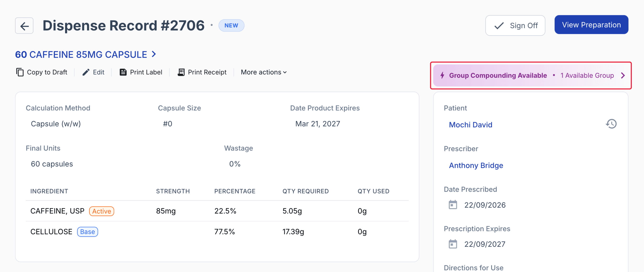Click the Mar 21, 2027 expiry date
Viewport: 644px width, 272px height.
coord(317,124)
